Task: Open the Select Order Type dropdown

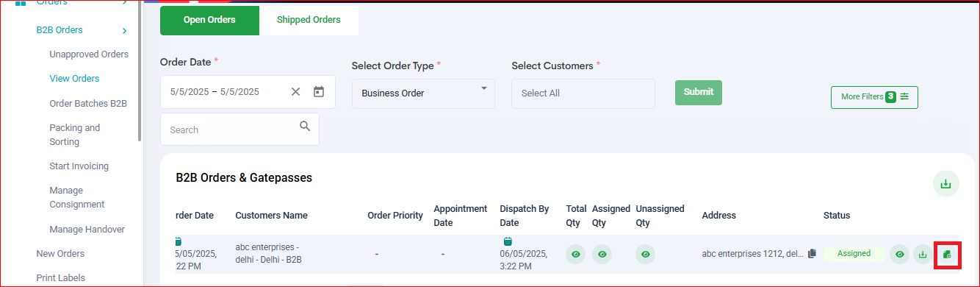Action: 423,93
